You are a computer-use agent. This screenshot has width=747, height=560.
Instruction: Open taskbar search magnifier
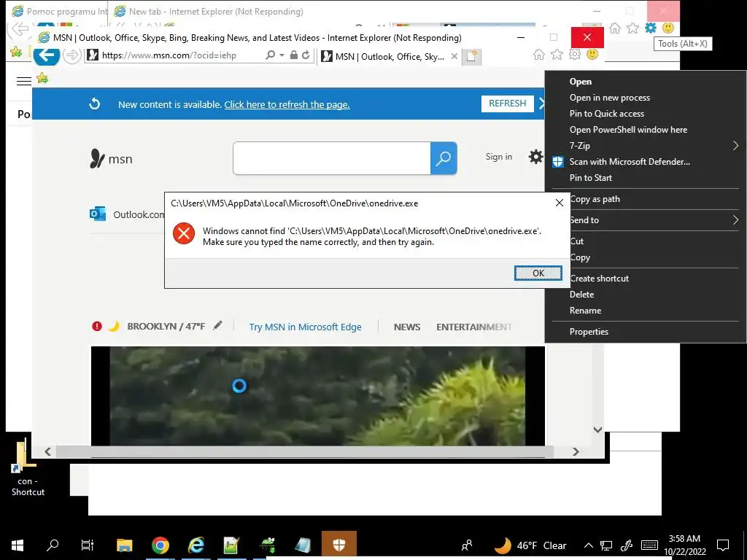click(53, 545)
